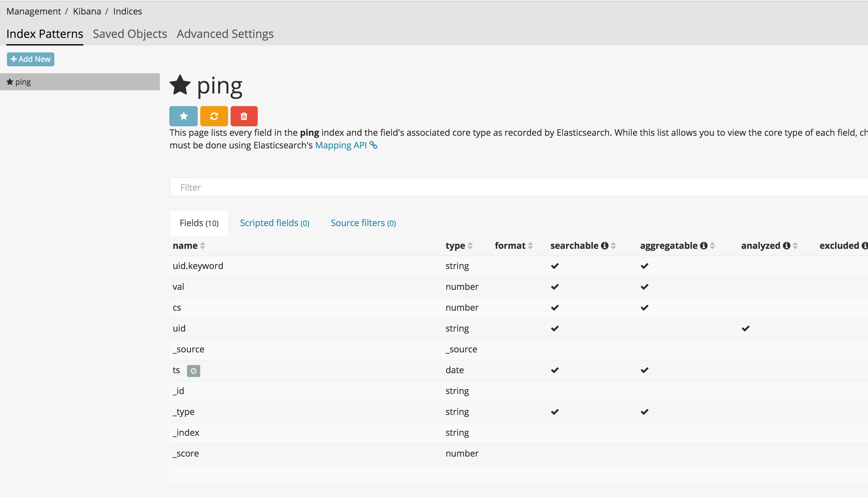
Task: Click the clock icon next to ts field
Action: tap(193, 371)
